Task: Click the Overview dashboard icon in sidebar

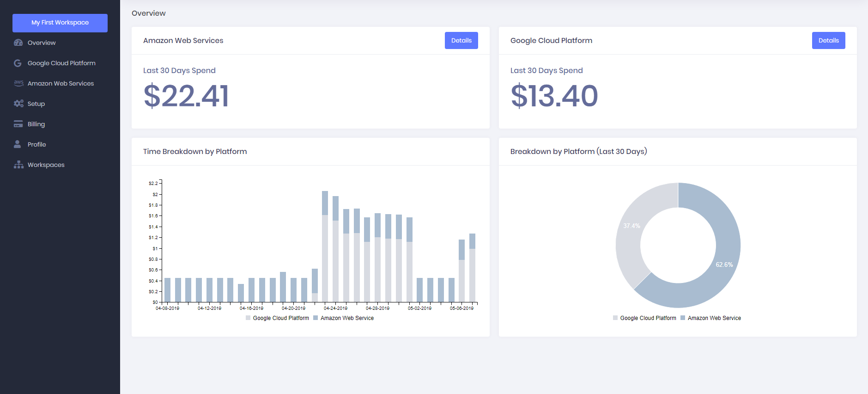Action: click(x=18, y=43)
